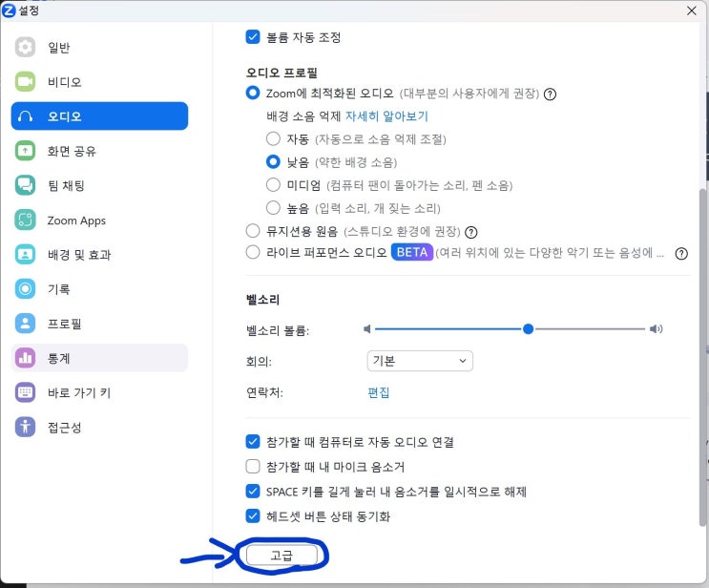Open the 일반 settings tab
The image size is (709, 588).
pos(99,47)
